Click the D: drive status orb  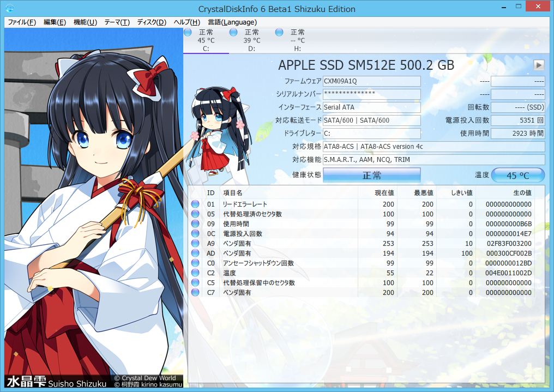coord(233,33)
